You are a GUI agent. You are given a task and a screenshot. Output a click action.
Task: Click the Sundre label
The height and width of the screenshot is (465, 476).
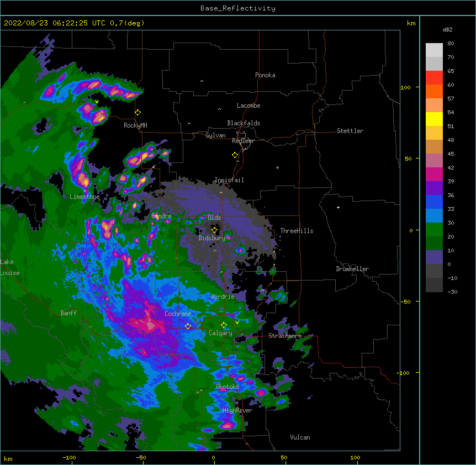click(161, 216)
